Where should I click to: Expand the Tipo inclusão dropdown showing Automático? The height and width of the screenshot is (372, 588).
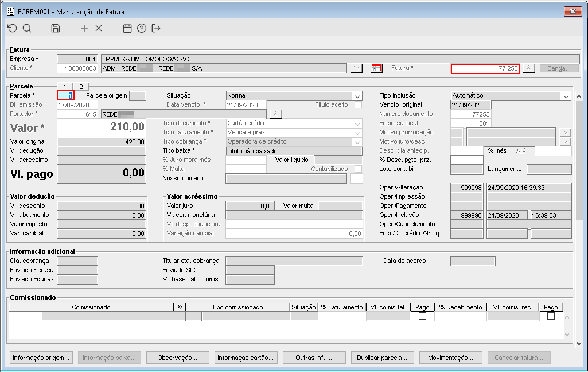[x=566, y=96]
